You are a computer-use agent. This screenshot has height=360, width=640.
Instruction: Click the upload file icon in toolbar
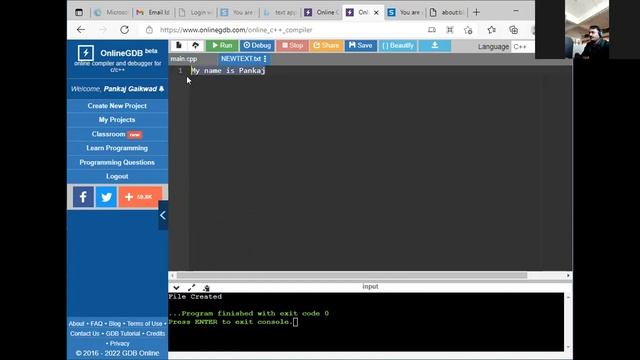coord(195,45)
